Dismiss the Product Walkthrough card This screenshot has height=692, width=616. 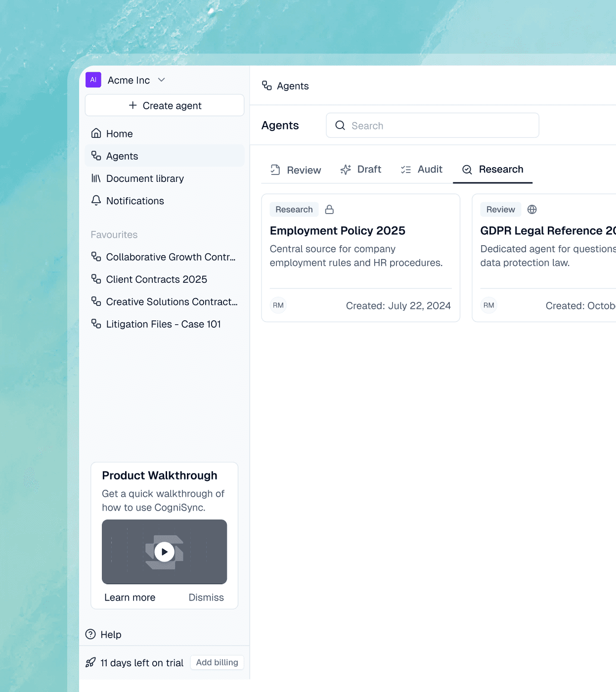(x=206, y=598)
